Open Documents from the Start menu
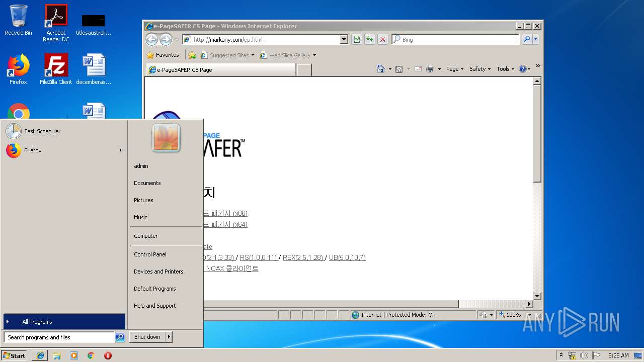Image resolution: width=644 pixels, height=362 pixels. [x=147, y=183]
